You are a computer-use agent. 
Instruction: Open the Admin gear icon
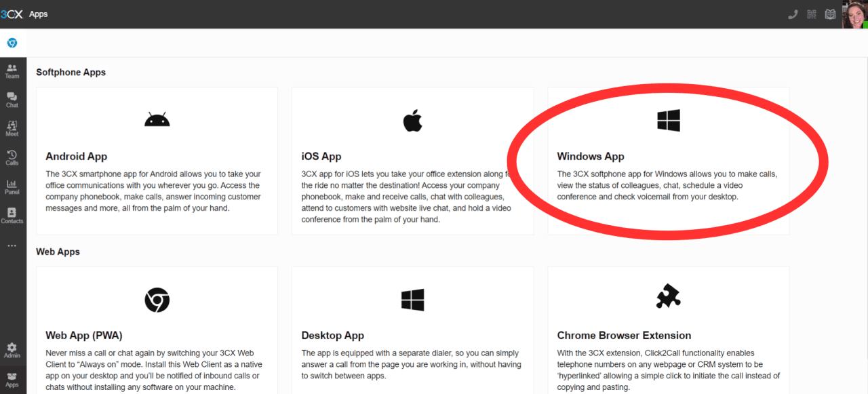[12, 351]
